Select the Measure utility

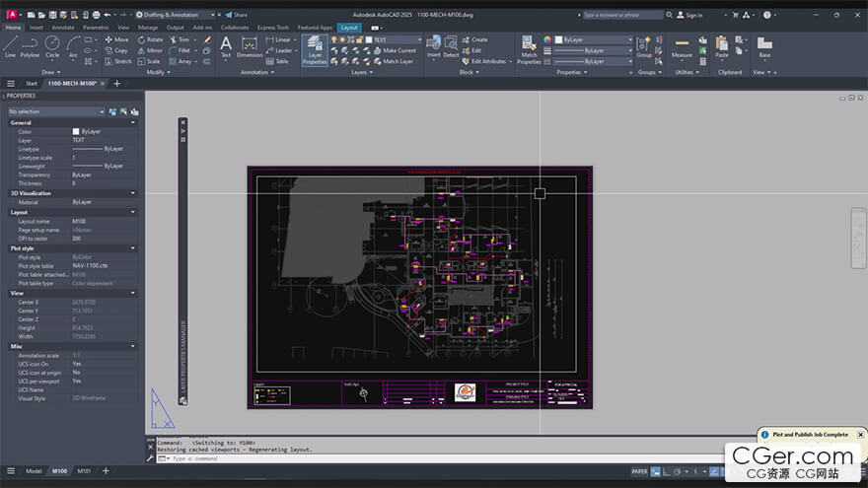tap(682, 46)
